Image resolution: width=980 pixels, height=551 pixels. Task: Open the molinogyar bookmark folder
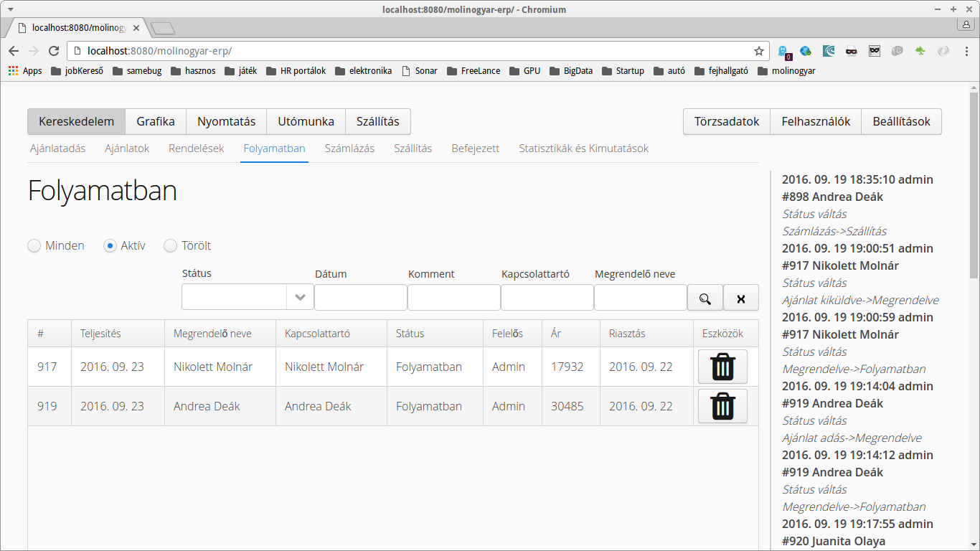[x=786, y=71]
